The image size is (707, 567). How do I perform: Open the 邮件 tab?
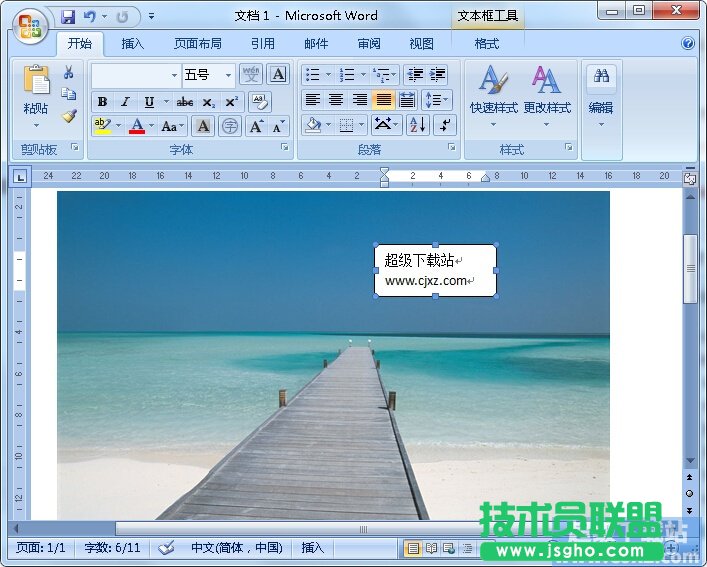point(316,44)
